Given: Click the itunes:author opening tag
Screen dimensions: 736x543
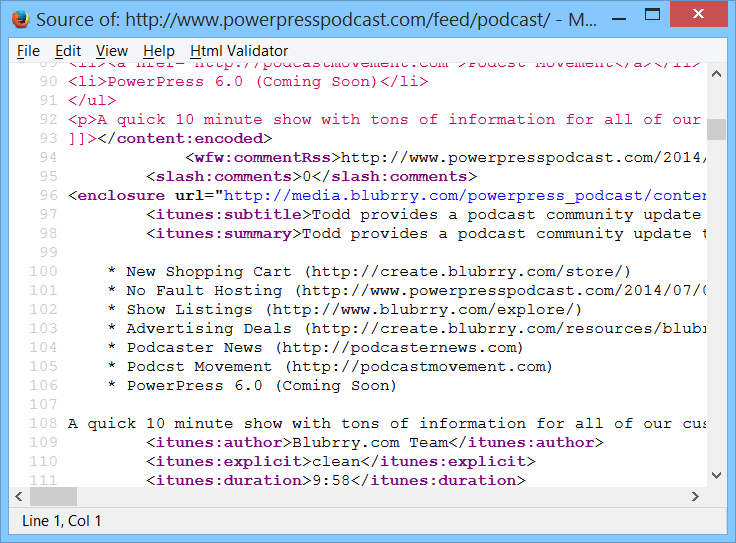Looking at the screenshot, I should pos(219,443).
